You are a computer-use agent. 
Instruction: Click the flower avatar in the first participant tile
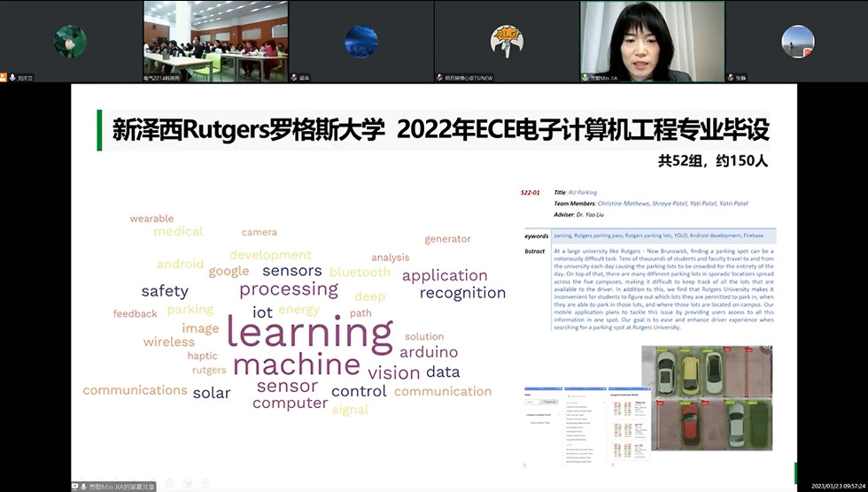point(70,41)
